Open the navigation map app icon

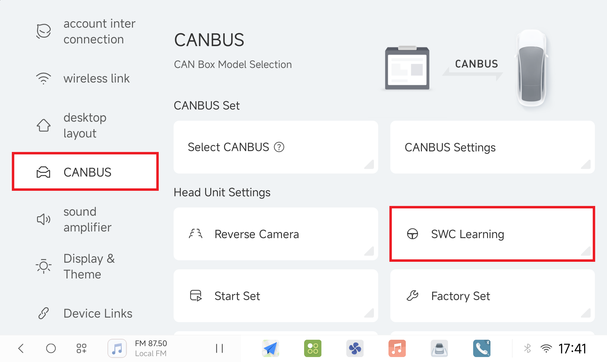pos(270,349)
